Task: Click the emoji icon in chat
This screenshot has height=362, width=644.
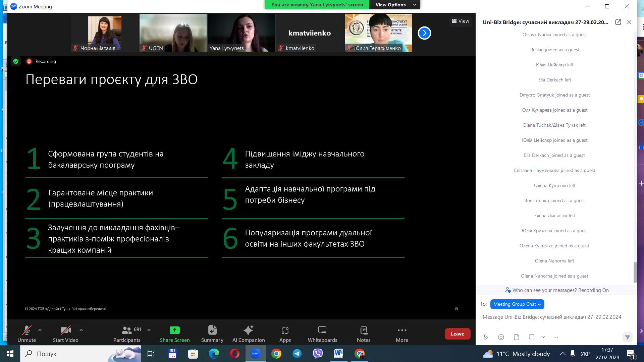Action: (501, 337)
